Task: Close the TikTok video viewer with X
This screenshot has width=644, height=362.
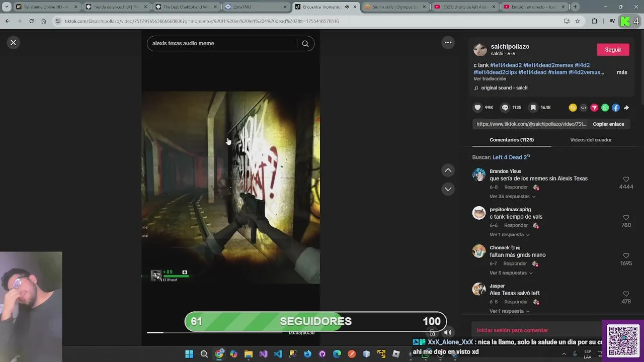Action: pyautogui.click(x=14, y=43)
